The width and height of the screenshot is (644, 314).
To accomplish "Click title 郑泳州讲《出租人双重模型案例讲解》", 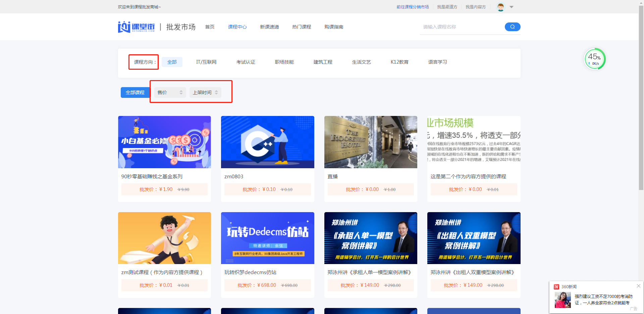I will 473,272.
